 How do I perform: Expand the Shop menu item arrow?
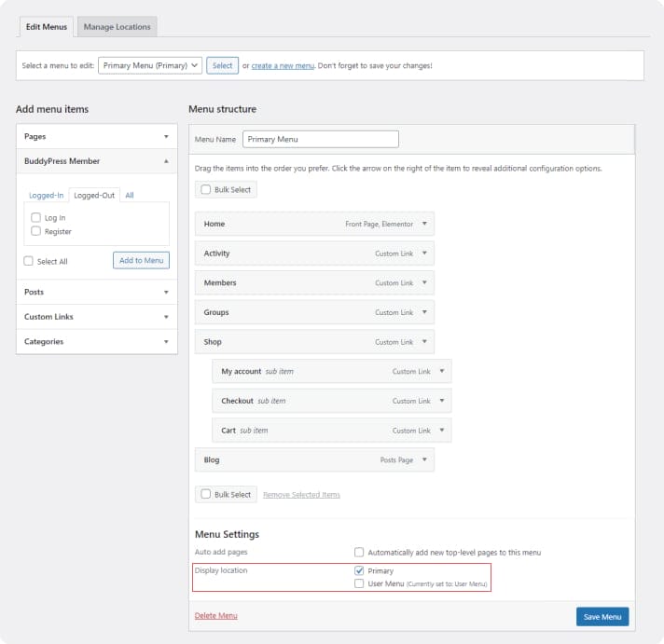click(x=424, y=342)
